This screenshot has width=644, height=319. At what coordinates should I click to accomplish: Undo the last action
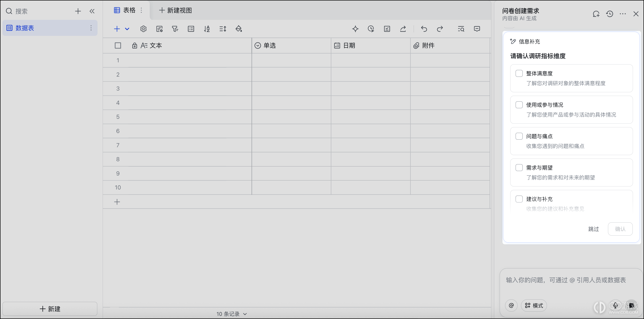(424, 29)
